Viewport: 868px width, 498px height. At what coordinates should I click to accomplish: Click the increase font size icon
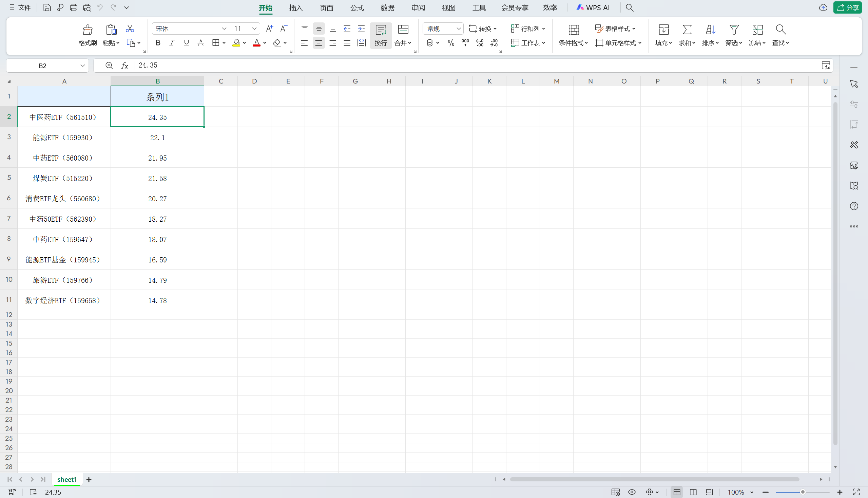(269, 29)
